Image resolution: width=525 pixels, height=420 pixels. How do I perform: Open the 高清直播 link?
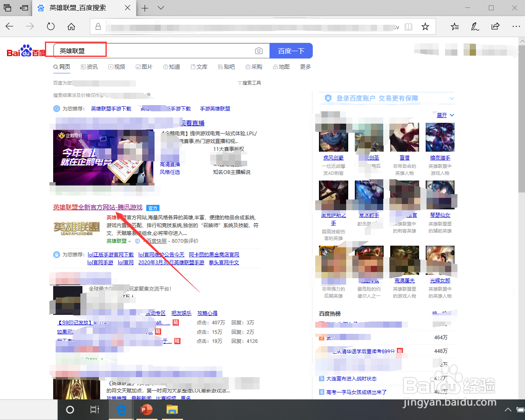pos(170,164)
